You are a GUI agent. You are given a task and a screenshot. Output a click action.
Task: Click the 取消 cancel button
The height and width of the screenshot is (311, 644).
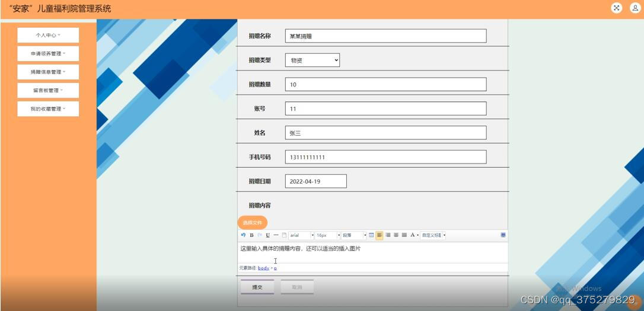coord(297,287)
